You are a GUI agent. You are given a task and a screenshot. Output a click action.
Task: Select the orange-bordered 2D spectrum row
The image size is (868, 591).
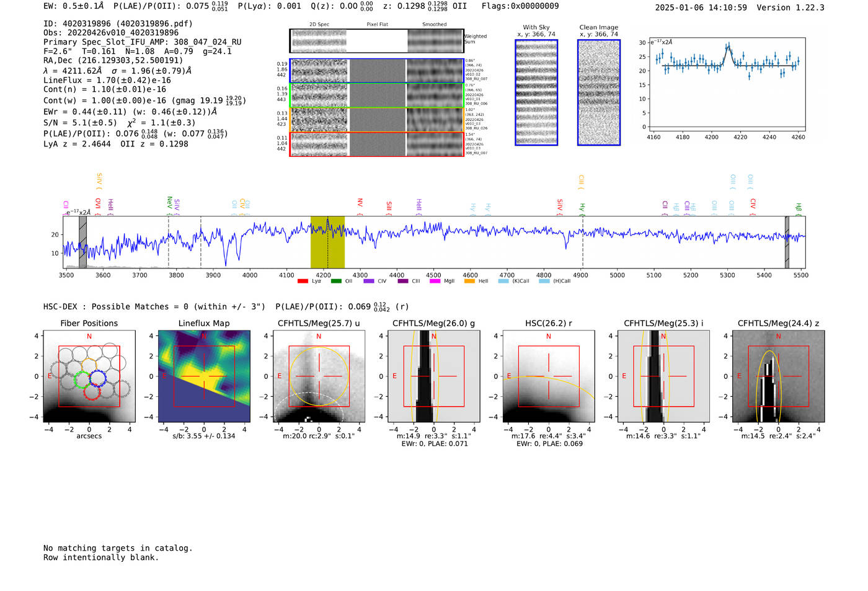tap(376, 120)
